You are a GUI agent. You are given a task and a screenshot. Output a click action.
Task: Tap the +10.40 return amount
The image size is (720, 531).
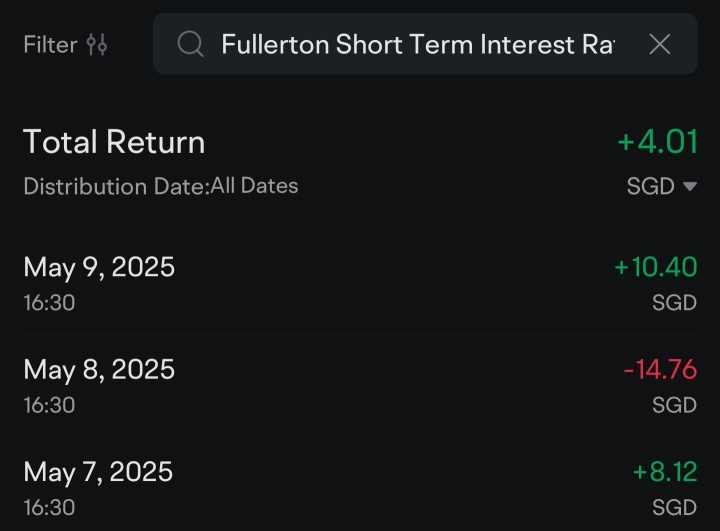[x=655, y=267]
